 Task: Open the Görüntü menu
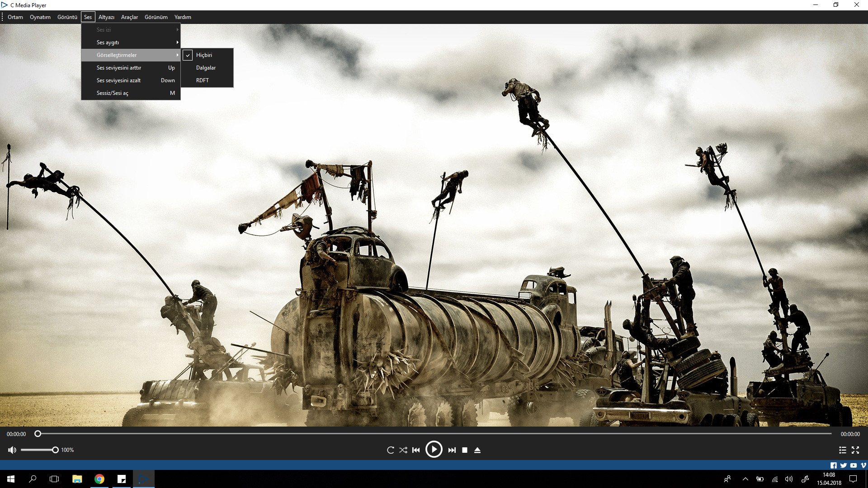[x=67, y=17]
